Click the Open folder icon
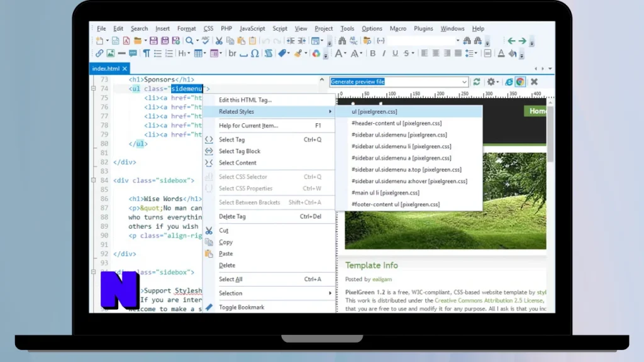Viewport: 644px width, 362px height. tap(138, 41)
